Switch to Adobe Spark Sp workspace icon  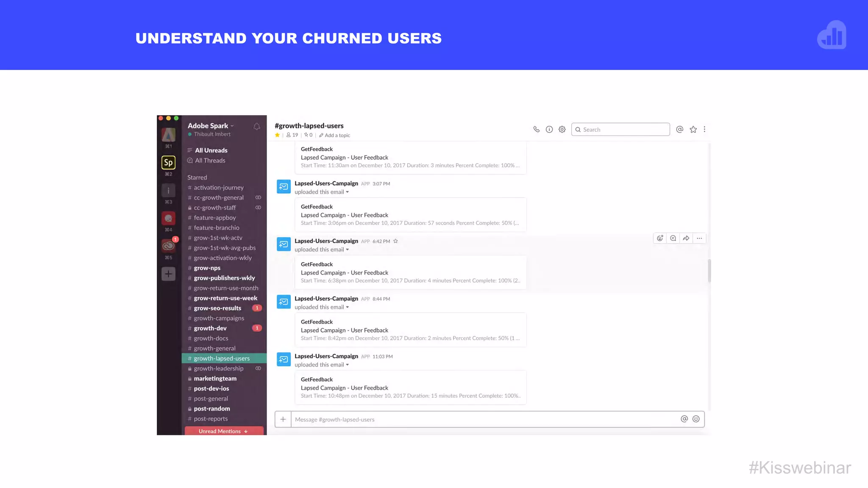point(168,162)
